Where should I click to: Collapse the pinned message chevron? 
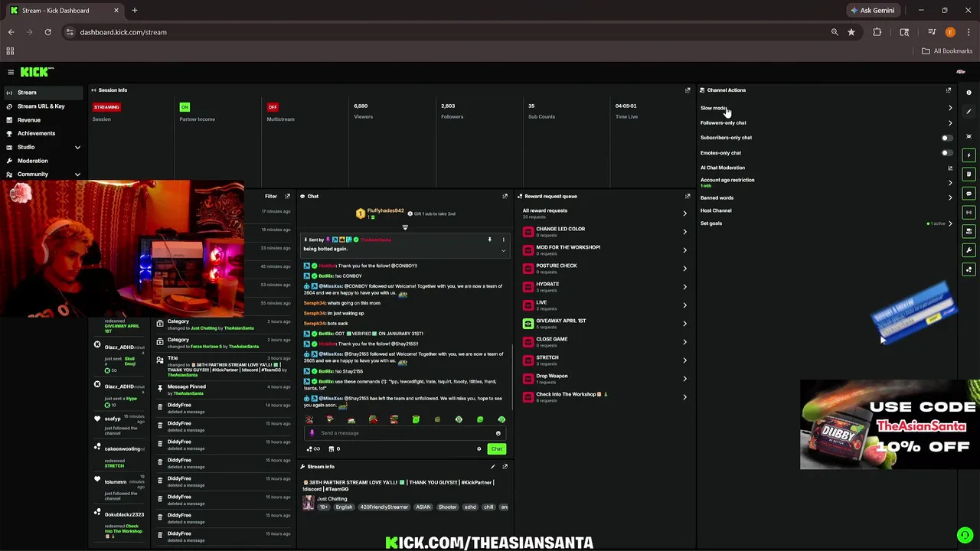point(503,250)
